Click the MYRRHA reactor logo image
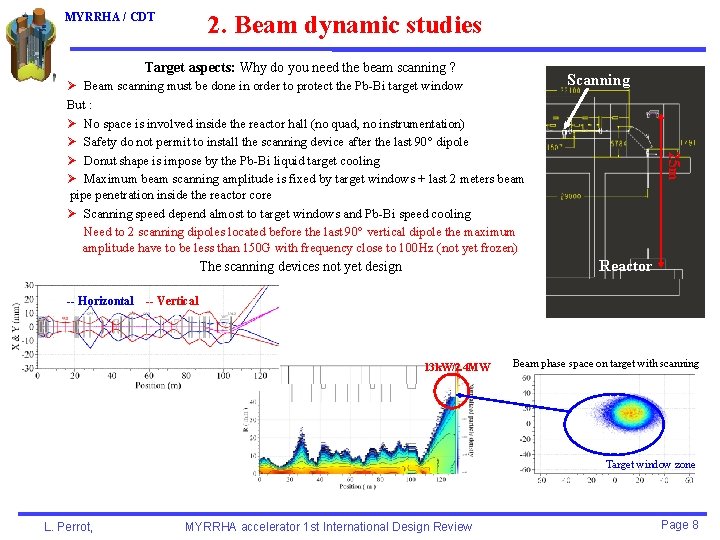The width and height of the screenshot is (720, 540). (x=31, y=45)
